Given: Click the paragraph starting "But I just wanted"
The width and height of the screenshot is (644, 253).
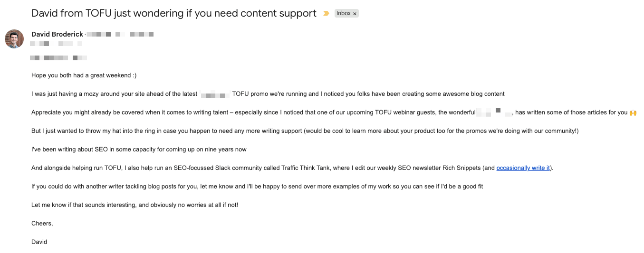Looking at the screenshot, I should tap(305, 131).
